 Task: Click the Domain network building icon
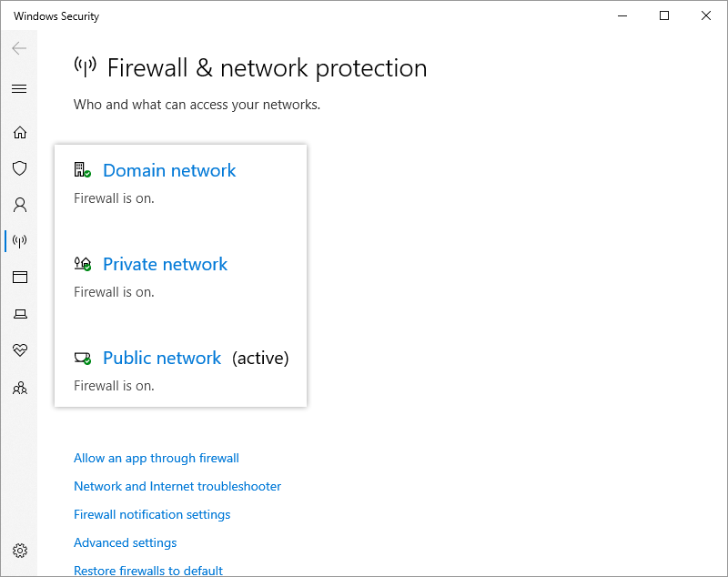[x=82, y=170]
